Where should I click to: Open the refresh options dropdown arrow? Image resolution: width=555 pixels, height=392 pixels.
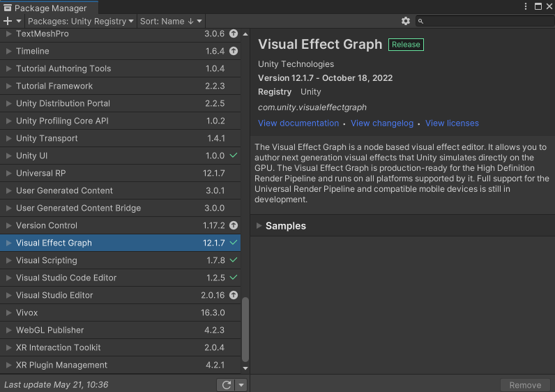[x=241, y=385]
